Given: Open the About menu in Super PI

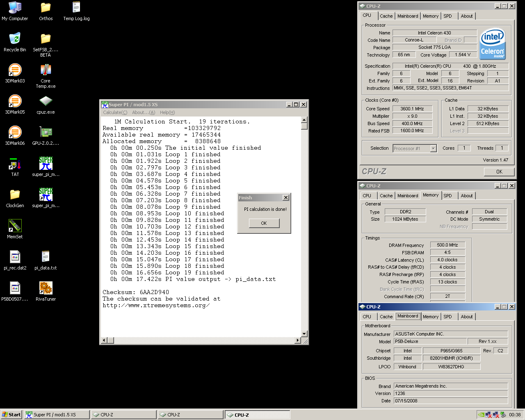Looking at the screenshot, I should [x=144, y=112].
